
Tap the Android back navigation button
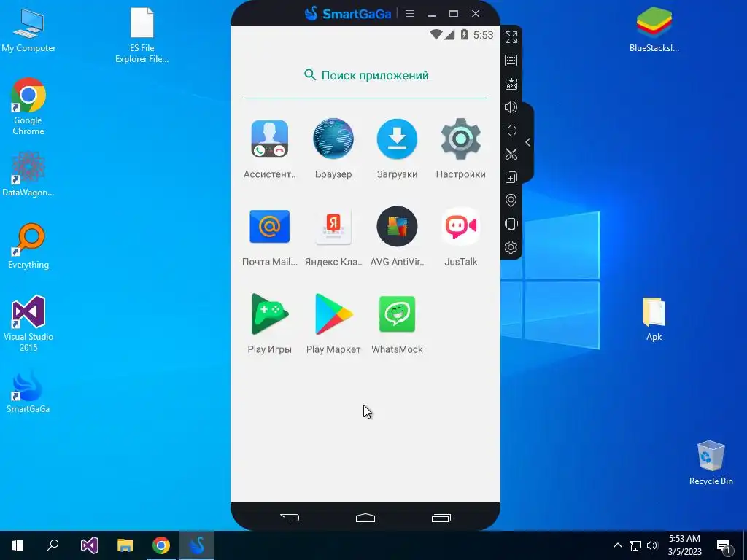(290, 518)
